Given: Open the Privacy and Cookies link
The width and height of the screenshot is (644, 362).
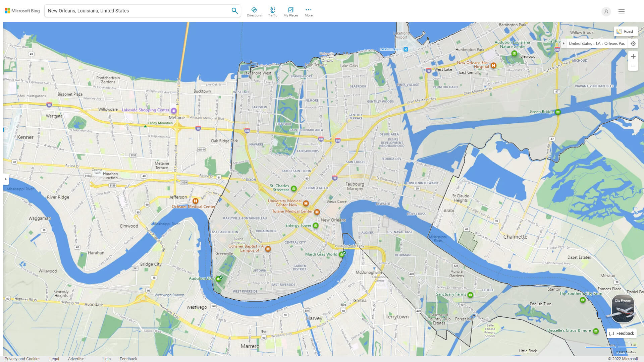Looking at the screenshot, I should click(23, 359).
